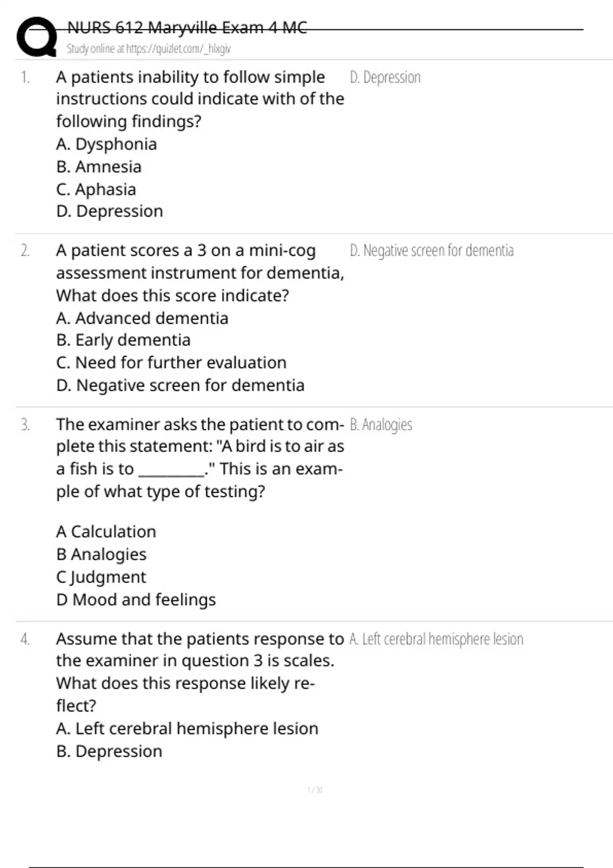613x868 pixels.
Task: Select option A. Dysphonia in question 1
Action: (106, 144)
